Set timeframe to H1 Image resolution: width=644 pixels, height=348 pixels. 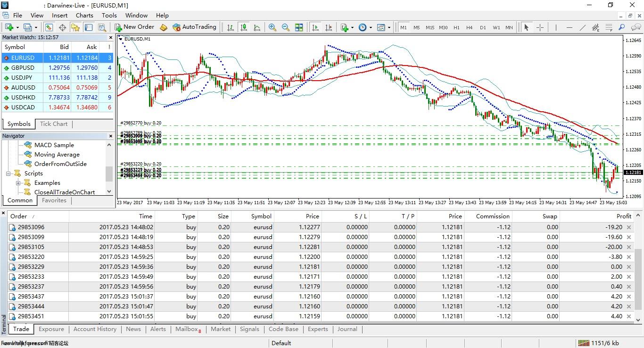coord(456,27)
